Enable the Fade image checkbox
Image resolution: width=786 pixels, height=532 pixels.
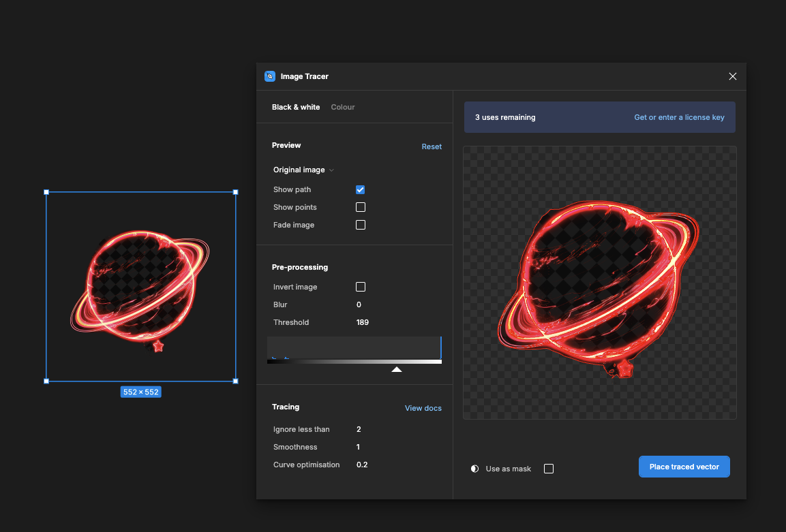361,225
